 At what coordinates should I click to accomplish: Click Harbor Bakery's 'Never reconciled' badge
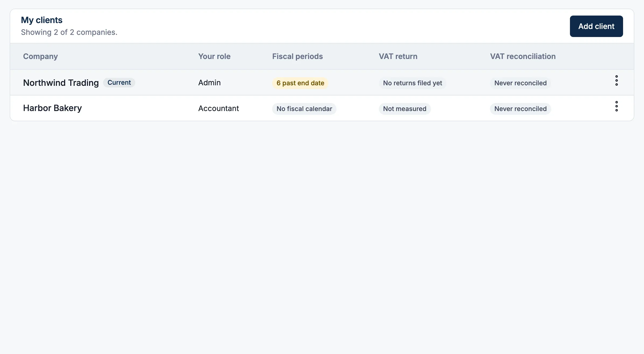(520, 109)
